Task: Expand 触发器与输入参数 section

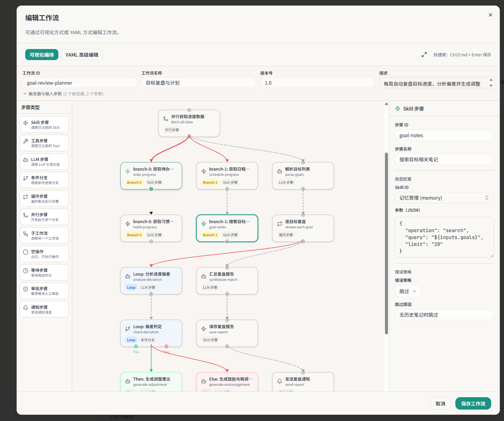Action: [63, 94]
